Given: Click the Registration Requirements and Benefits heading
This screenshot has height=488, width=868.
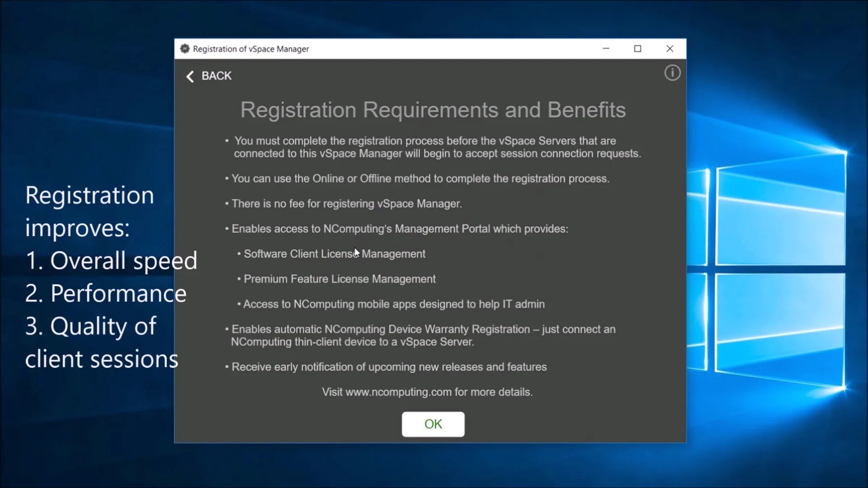Looking at the screenshot, I should 433,110.
